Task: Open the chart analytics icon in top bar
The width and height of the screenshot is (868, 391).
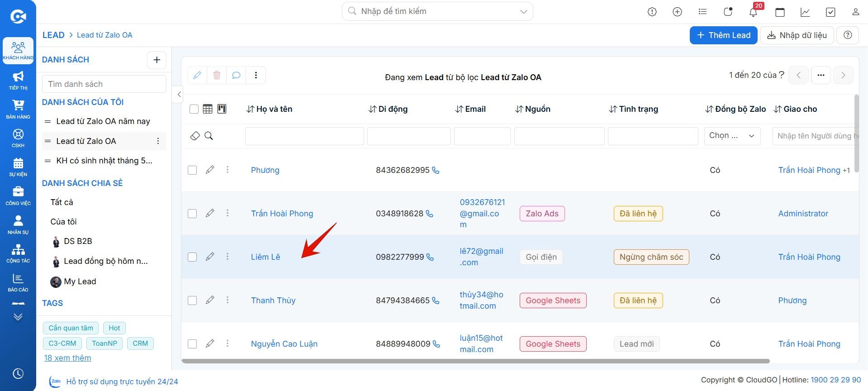Action: [x=805, y=12]
